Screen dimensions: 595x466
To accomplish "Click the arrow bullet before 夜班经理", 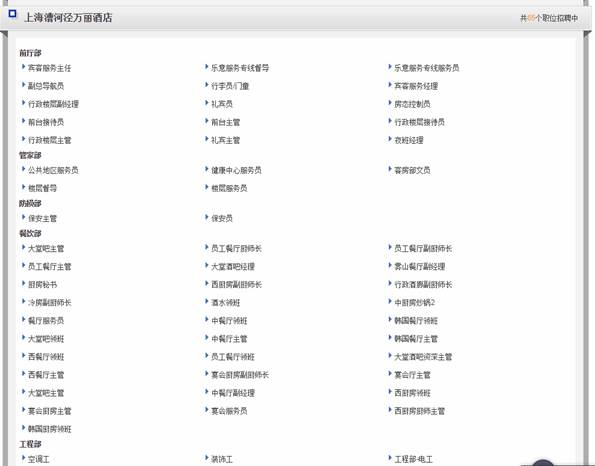I will tap(390, 139).
